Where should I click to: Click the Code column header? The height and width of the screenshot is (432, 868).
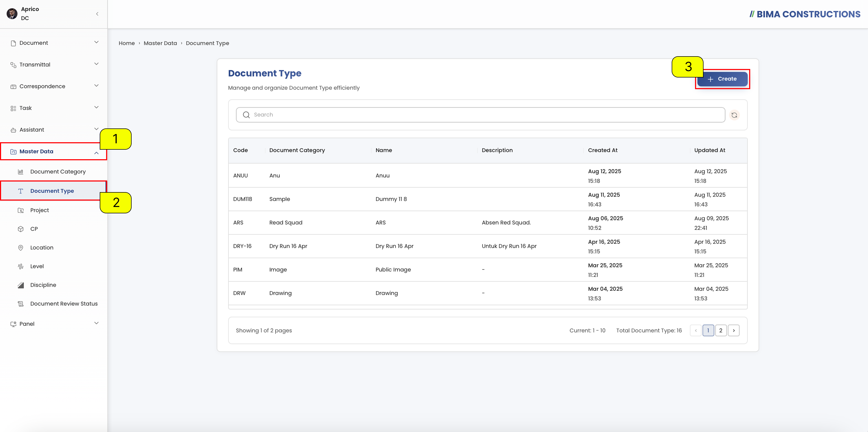[240, 150]
